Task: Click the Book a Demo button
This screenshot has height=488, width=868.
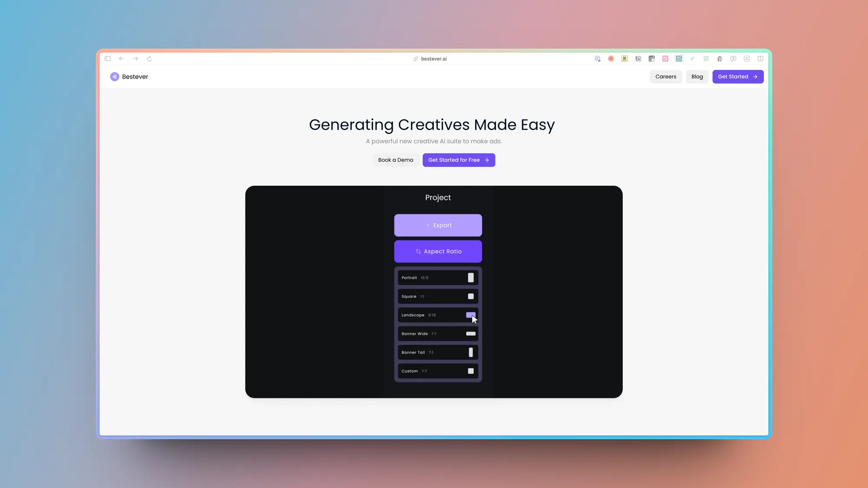Action: click(396, 160)
